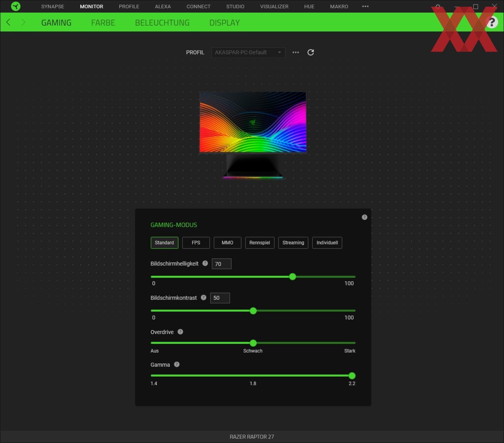The height and width of the screenshot is (443, 504).
Task: Show Bildschirmkontrast help tooltip icon
Action: pyautogui.click(x=203, y=297)
